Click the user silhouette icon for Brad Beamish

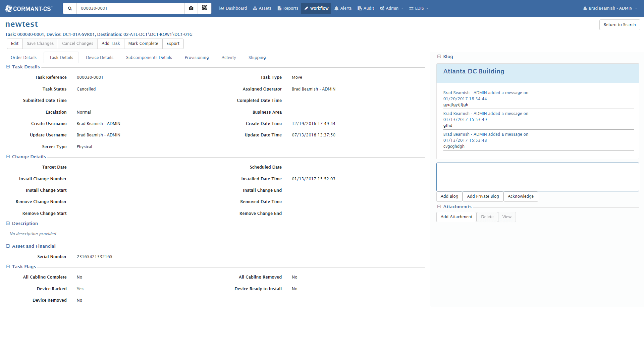(585, 8)
